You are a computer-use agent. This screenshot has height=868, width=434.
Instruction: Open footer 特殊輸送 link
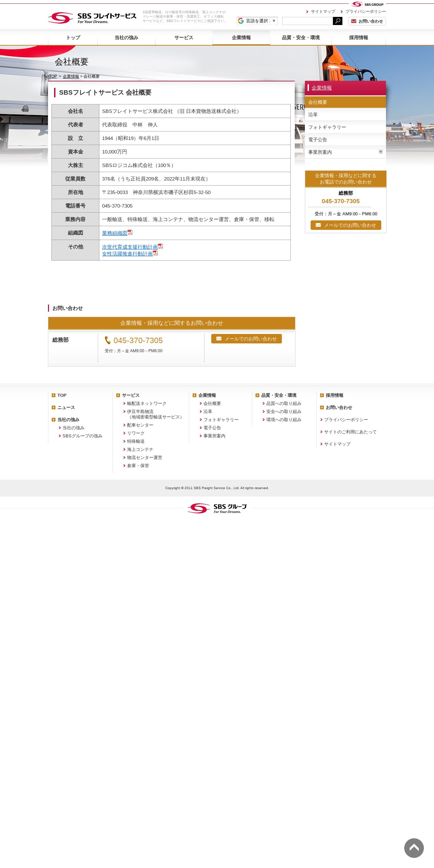[136, 441]
